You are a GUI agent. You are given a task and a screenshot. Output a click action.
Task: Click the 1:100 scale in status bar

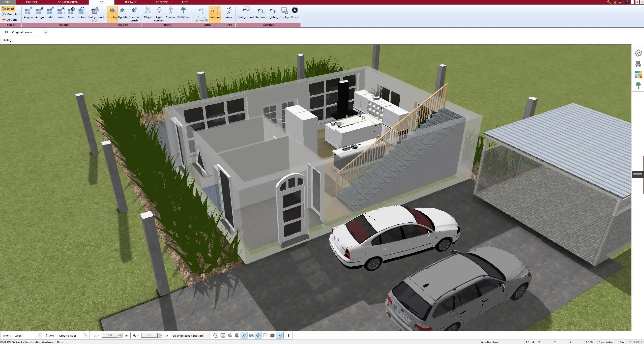(x=589, y=342)
